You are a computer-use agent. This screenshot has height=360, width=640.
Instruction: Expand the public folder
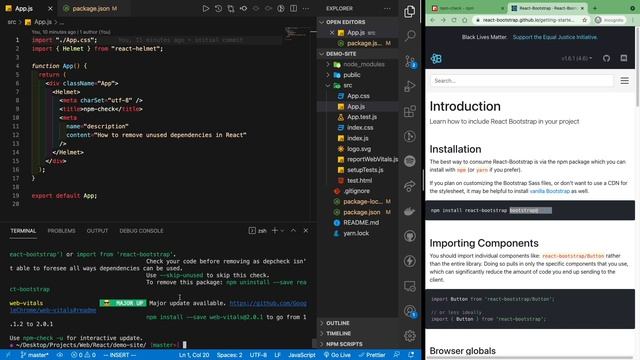[327, 75]
